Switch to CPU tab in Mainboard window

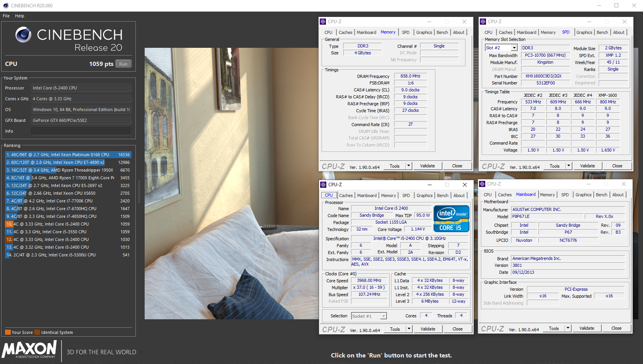pos(488,195)
